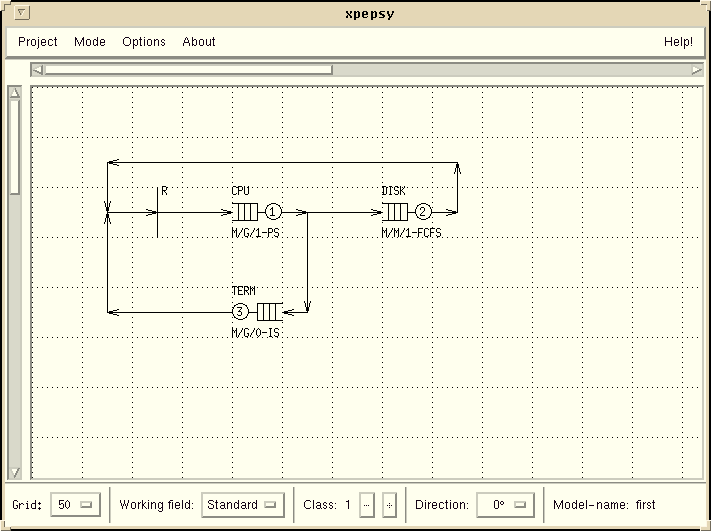Click the CPU queue node symbol
Image resolution: width=711 pixels, height=531 pixels.
click(x=246, y=212)
